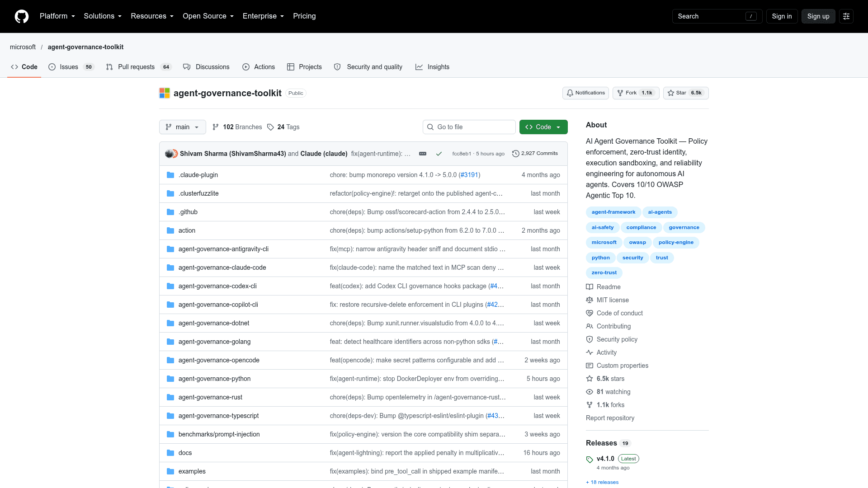Click the agent-governance-rust folder icon
Screen dimensions: 868x488
170,397
